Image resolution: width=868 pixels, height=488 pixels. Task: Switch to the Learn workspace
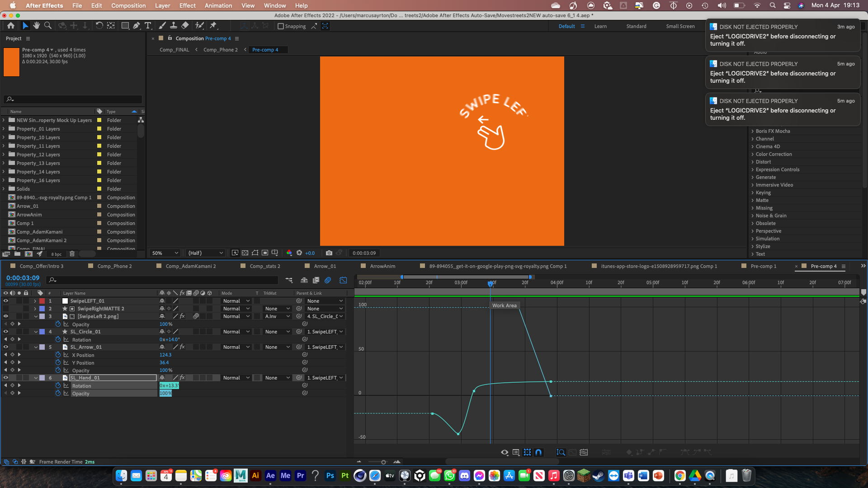point(600,26)
